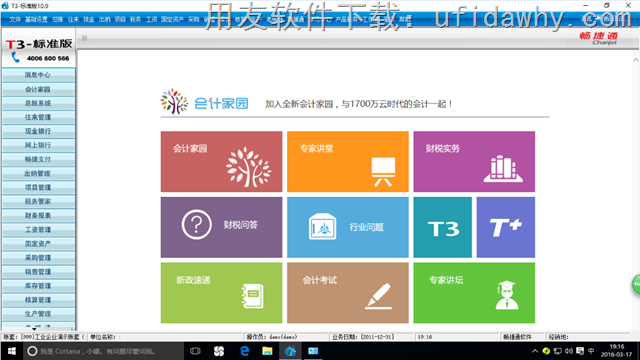Open the taskbar clock showing 19:16

click(x=616, y=351)
